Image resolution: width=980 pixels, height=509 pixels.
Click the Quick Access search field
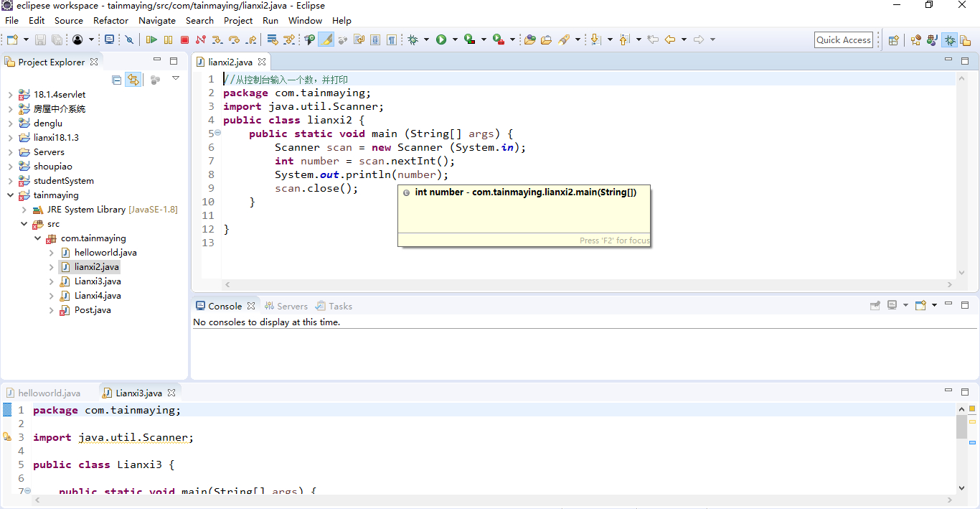(x=843, y=40)
